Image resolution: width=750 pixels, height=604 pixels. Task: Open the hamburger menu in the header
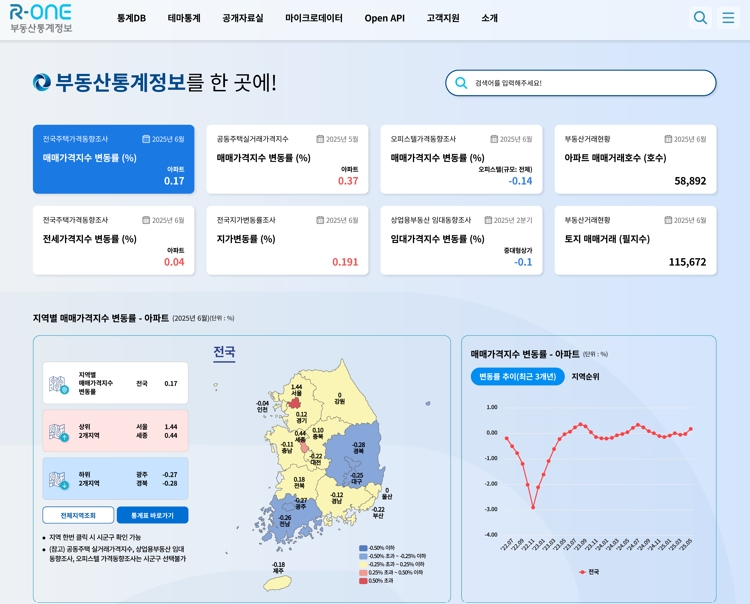pyautogui.click(x=728, y=18)
